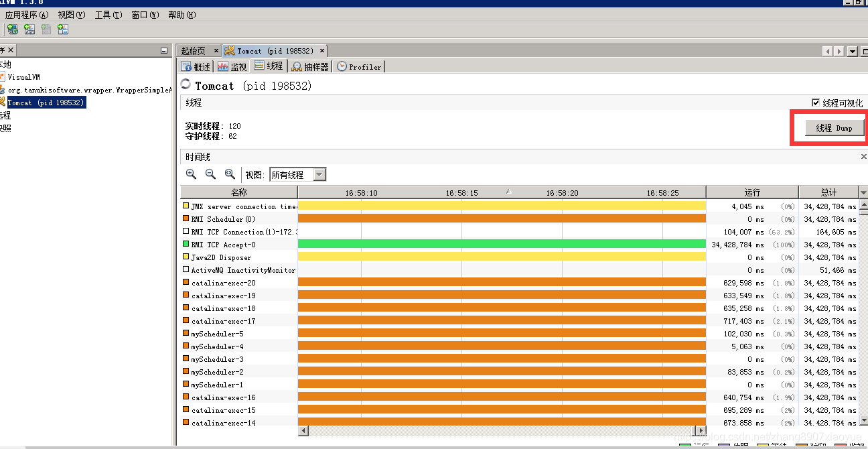Select the catalina-exec-20 thread row
This screenshot has width=868, height=449.
519,283
